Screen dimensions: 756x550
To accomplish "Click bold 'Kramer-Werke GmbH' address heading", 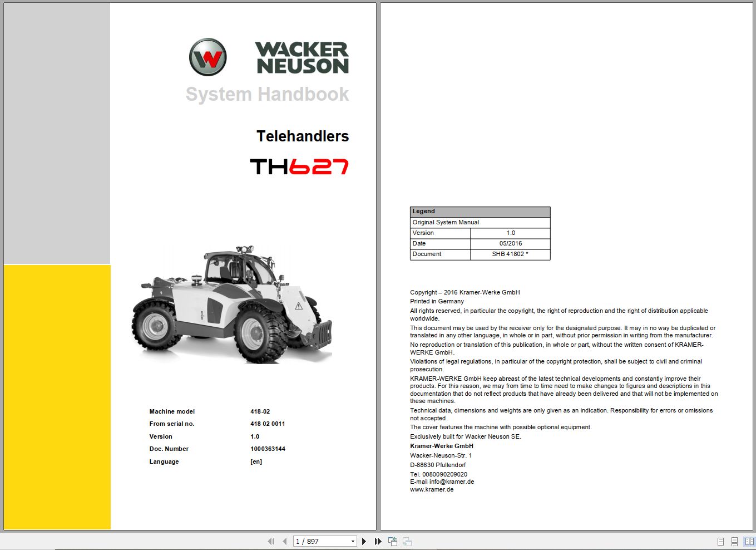I will pos(442,446).
